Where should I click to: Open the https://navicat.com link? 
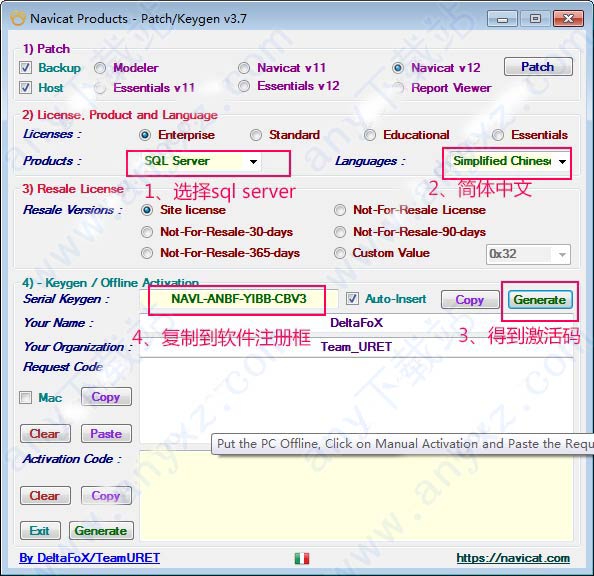click(513, 558)
